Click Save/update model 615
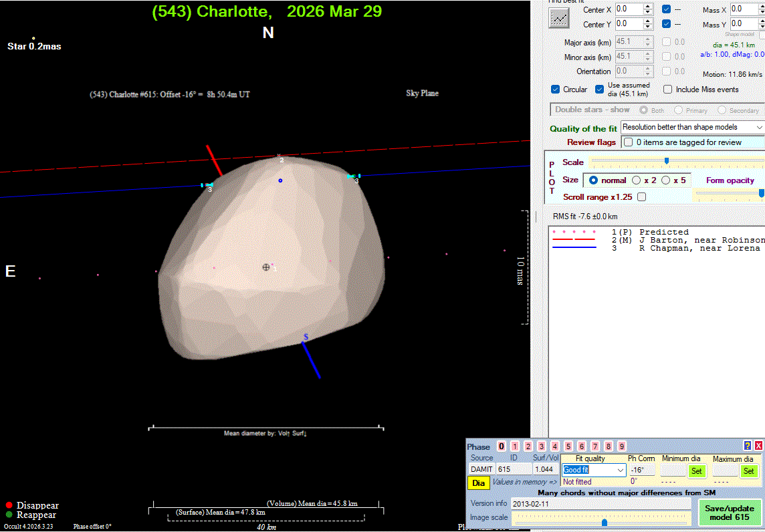The width and height of the screenshot is (765, 532). point(730,513)
